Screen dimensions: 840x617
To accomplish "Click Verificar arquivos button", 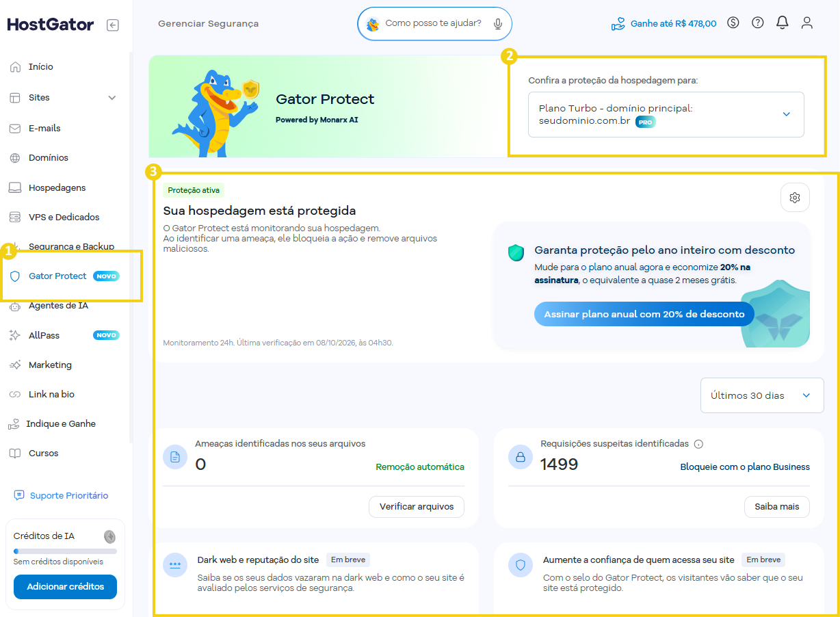I will tap(417, 507).
